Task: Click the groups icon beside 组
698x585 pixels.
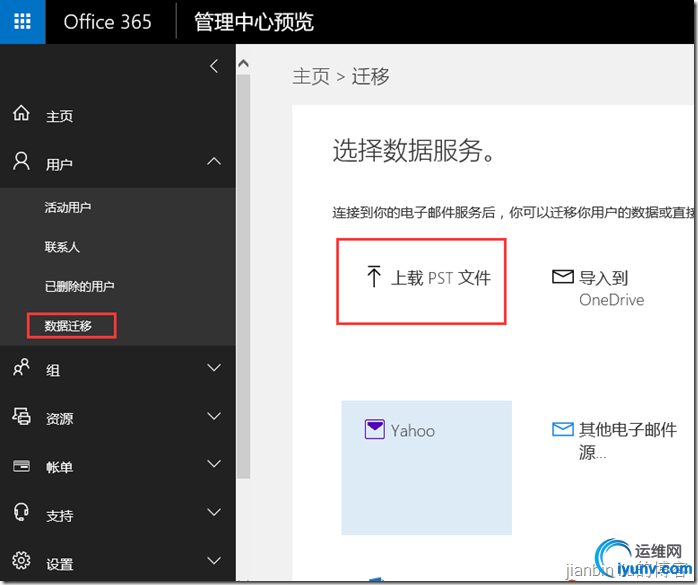Action: [x=21, y=367]
